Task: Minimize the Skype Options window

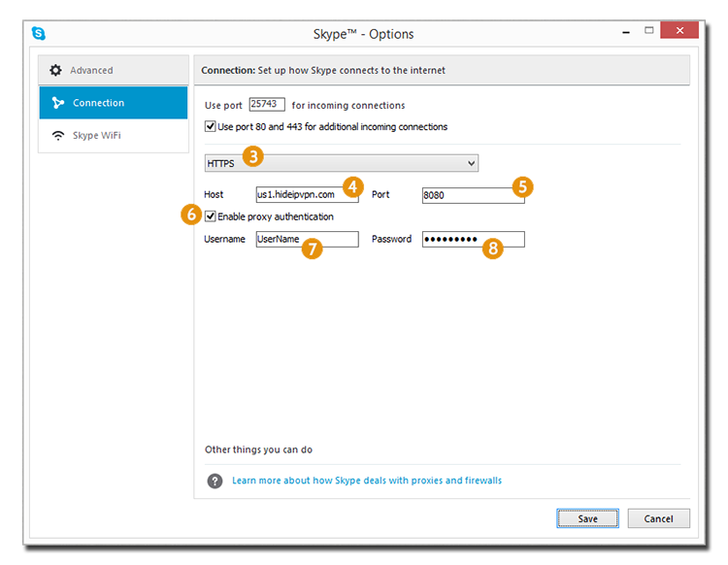Action: (626, 32)
